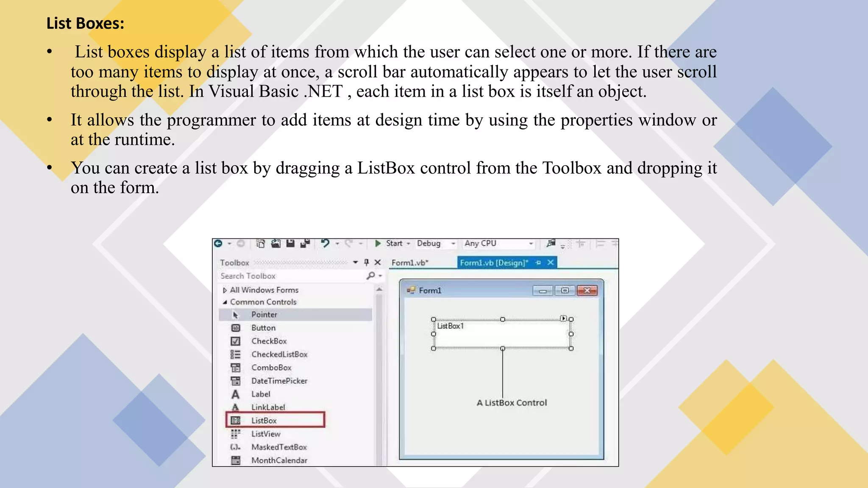Screen dimensions: 868x488
Task: Click the Form1 window icon in title bar
Action: (411, 291)
